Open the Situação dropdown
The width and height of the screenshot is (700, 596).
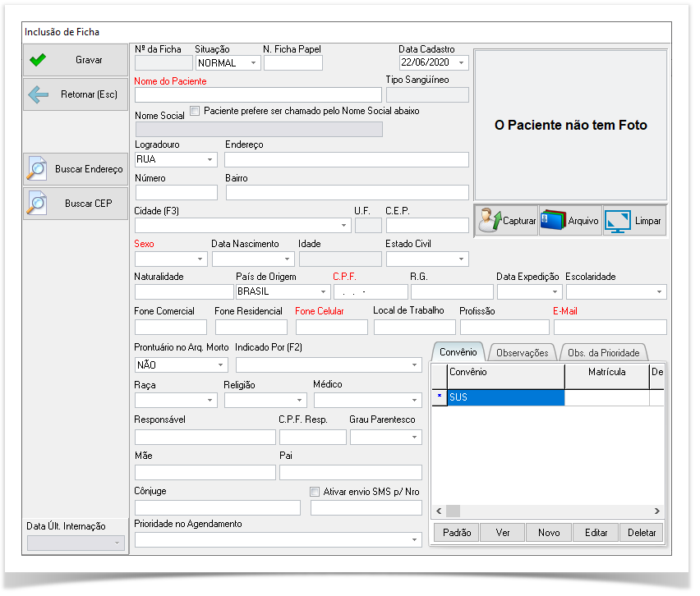pos(253,63)
